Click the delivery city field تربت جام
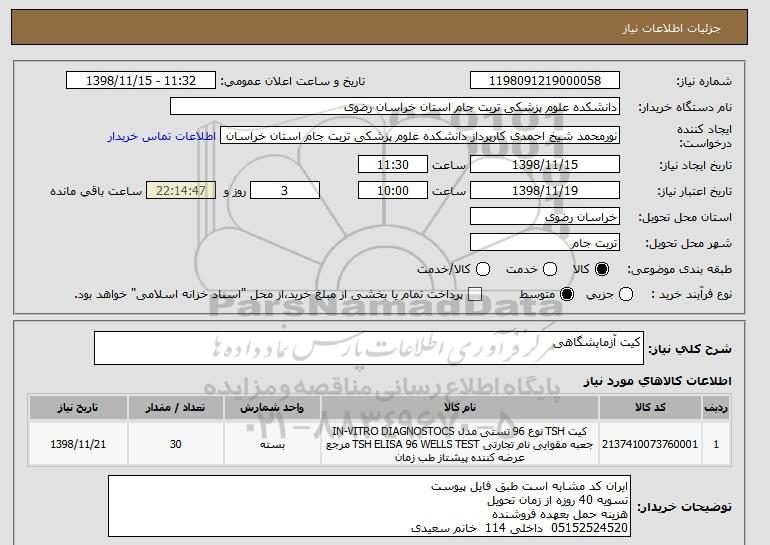770x545 pixels. (545, 243)
